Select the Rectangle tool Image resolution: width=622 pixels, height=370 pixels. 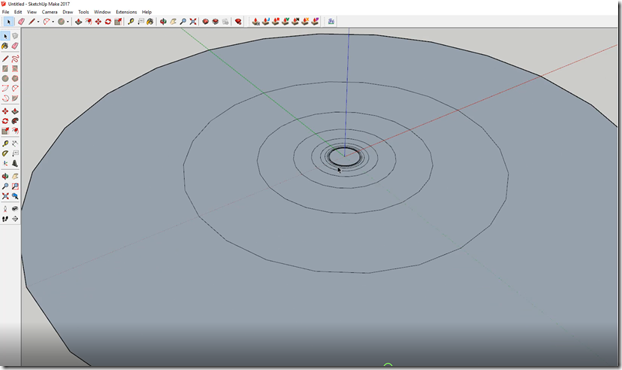pos(5,69)
